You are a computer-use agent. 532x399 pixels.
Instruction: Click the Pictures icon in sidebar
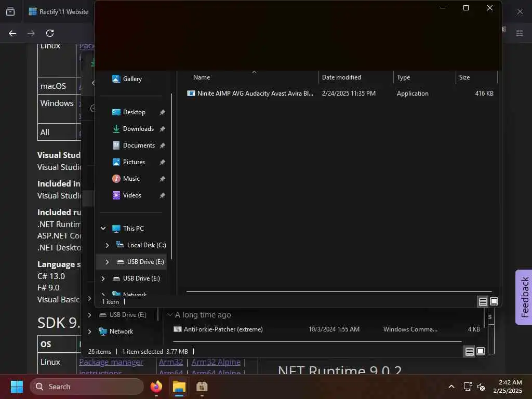116,162
